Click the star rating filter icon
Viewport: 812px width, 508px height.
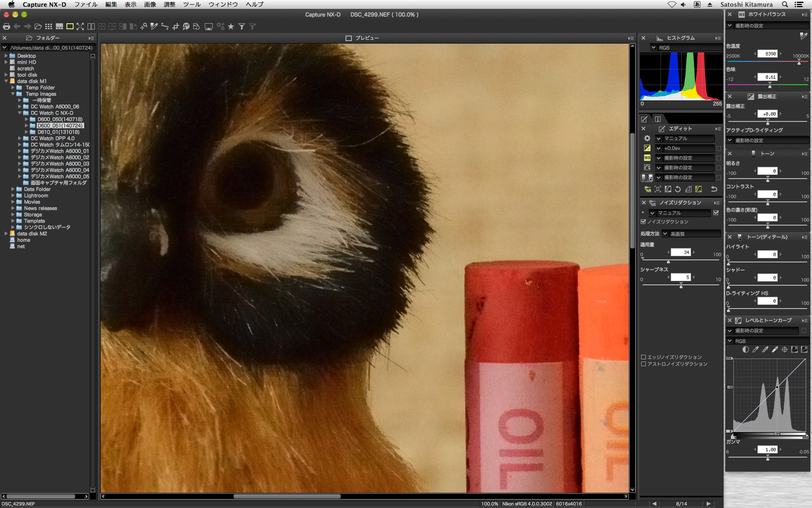coord(231,27)
